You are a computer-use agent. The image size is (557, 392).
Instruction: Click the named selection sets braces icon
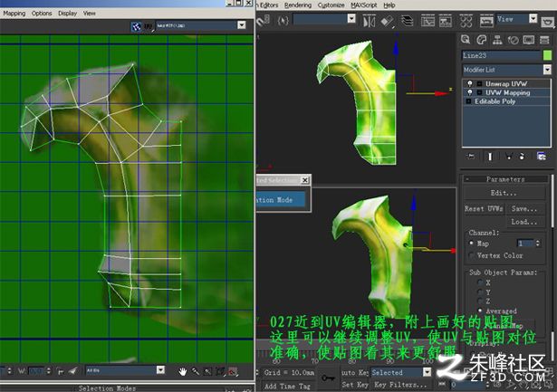click(283, 21)
